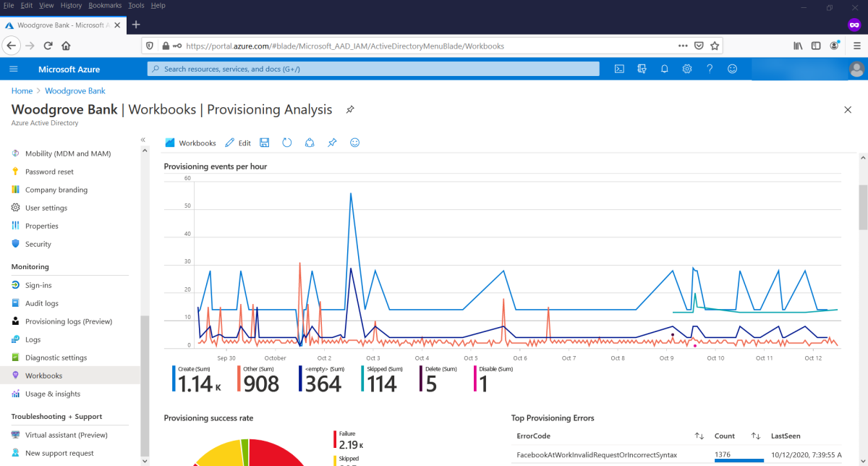Open a new browser tab

[136, 25]
